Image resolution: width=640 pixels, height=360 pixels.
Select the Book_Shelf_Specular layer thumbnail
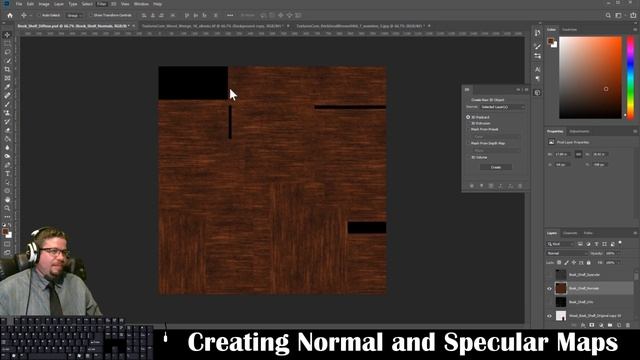tap(561, 275)
